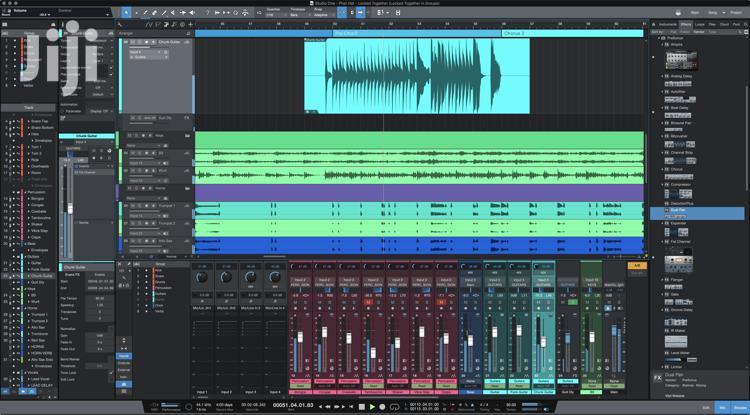
Task: Click the Chorus 2 arranger section
Action: [x=572, y=33]
